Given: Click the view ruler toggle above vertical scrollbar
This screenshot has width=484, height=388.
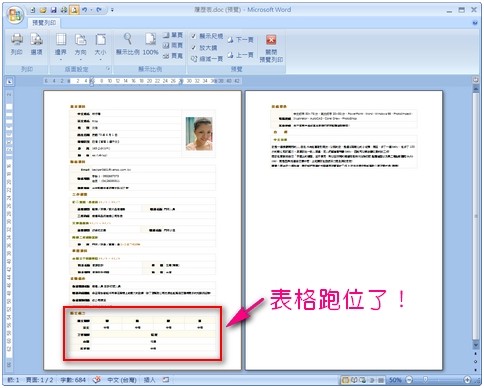Looking at the screenshot, I should click(x=475, y=80).
